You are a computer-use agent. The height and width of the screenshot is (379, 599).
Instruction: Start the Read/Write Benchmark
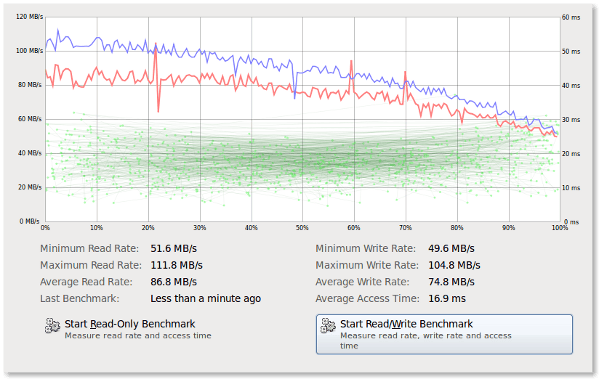tap(444, 334)
